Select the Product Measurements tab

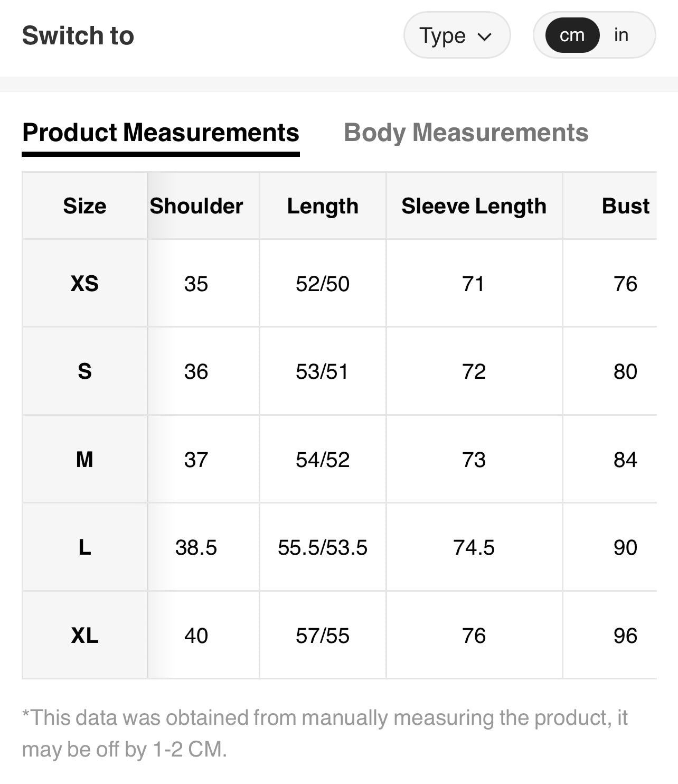pyautogui.click(x=161, y=133)
